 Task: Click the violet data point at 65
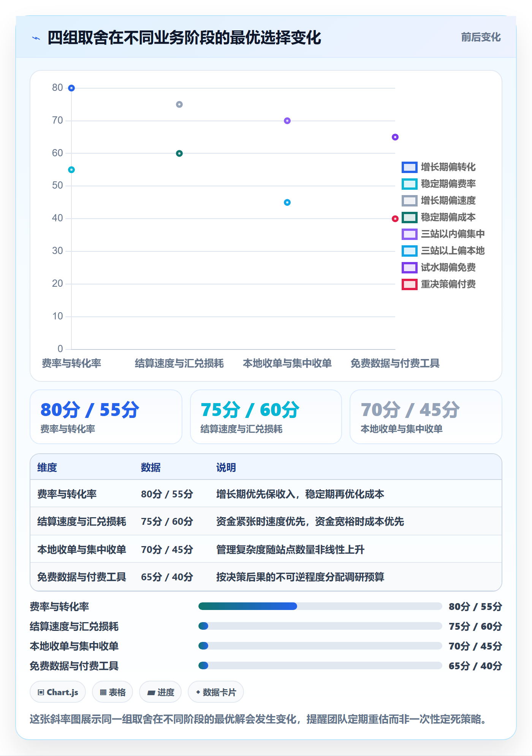pyautogui.click(x=395, y=137)
